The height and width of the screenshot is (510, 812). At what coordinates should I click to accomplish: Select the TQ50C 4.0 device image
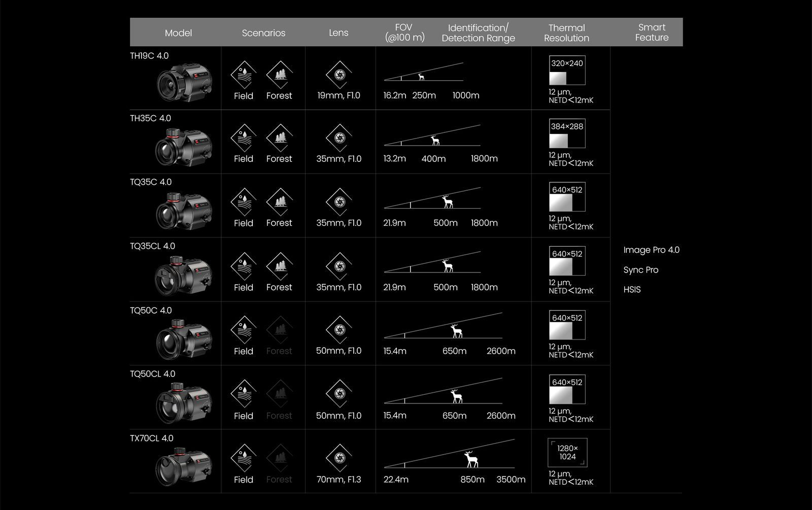pyautogui.click(x=184, y=339)
